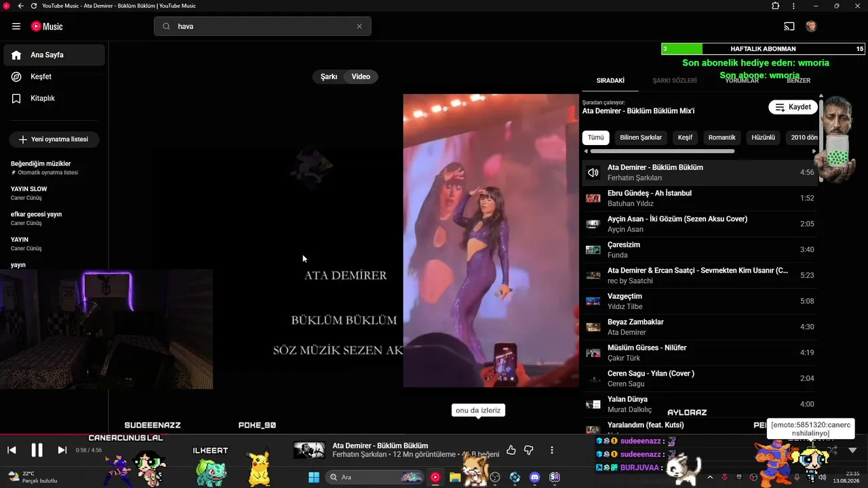Create a new playlist with Yeni oynatma listesi
Viewport: 868px width, 488px height.
click(54, 139)
